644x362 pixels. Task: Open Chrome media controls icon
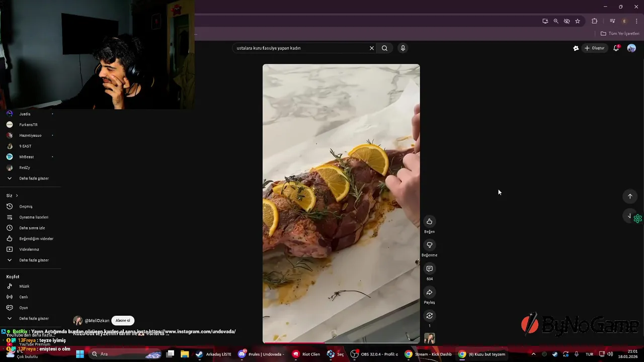pyautogui.click(x=612, y=21)
